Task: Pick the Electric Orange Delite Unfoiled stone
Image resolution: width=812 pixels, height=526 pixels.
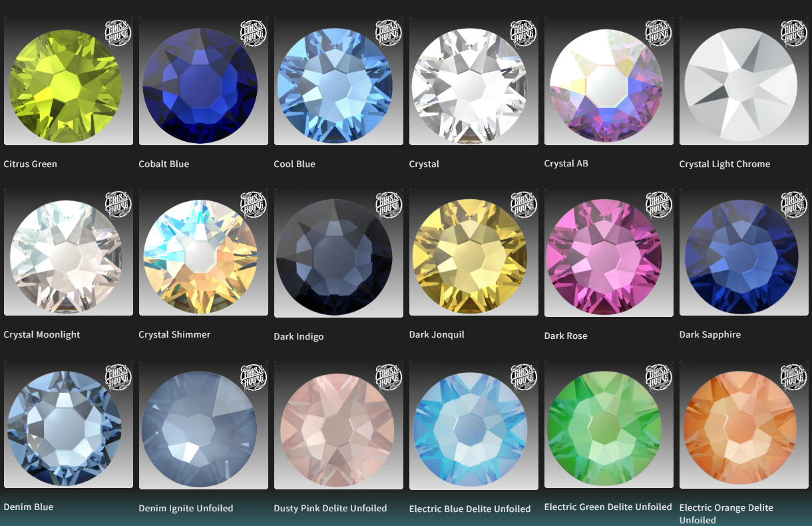Action: tap(744, 424)
